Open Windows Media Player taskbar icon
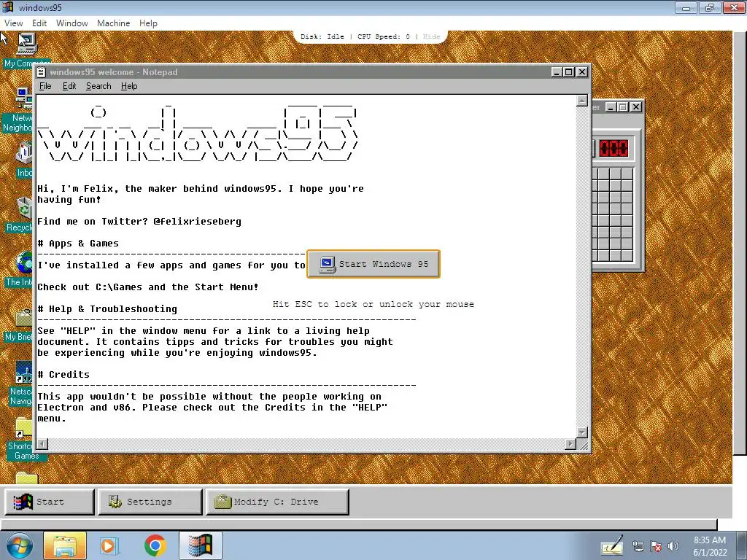This screenshot has width=747, height=560. 109,545
